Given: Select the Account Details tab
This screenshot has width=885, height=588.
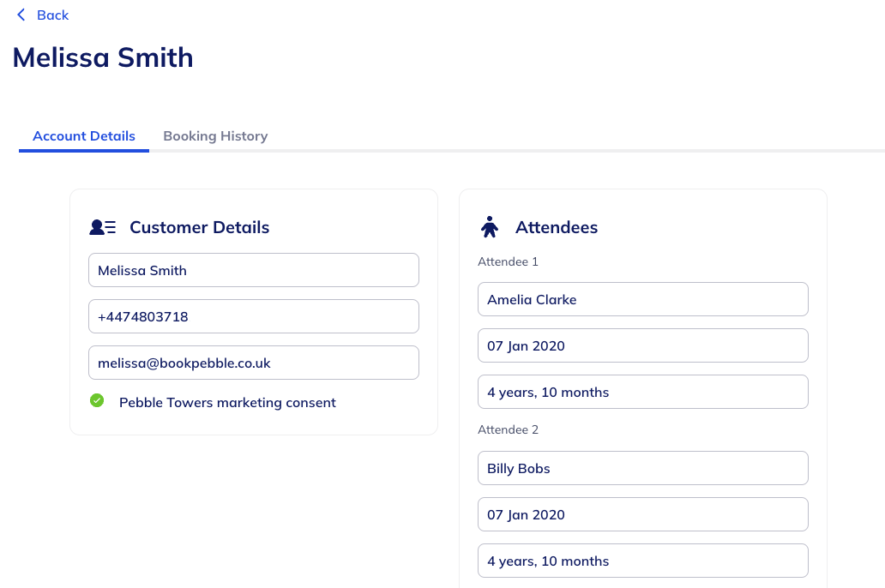Looking at the screenshot, I should click(x=84, y=136).
